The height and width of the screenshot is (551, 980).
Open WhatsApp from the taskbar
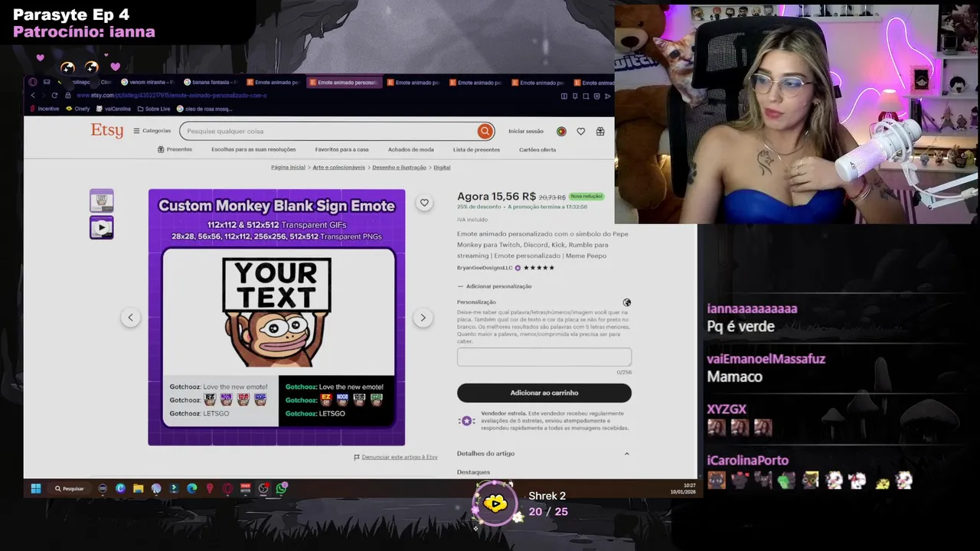[x=281, y=488]
